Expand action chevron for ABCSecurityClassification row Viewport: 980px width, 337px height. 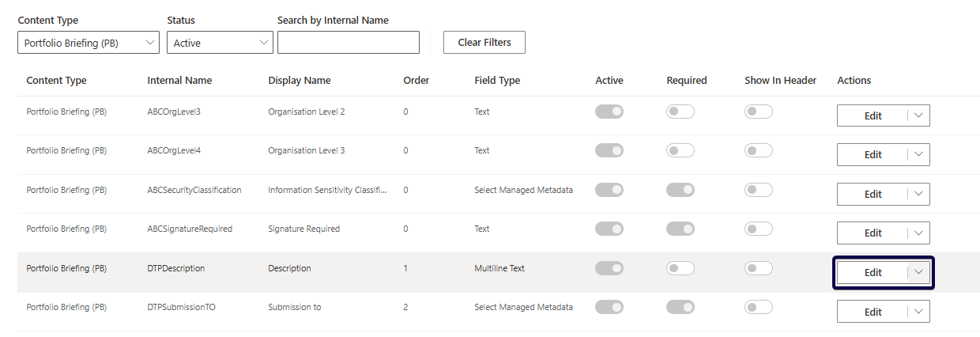tap(918, 194)
